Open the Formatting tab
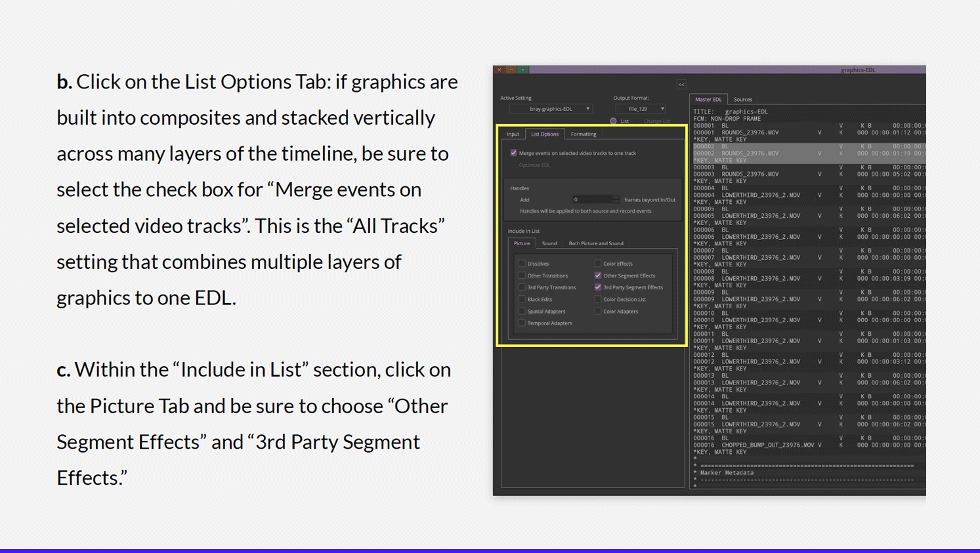The height and width of the screenshot is (553, 980). click(584, 134)
